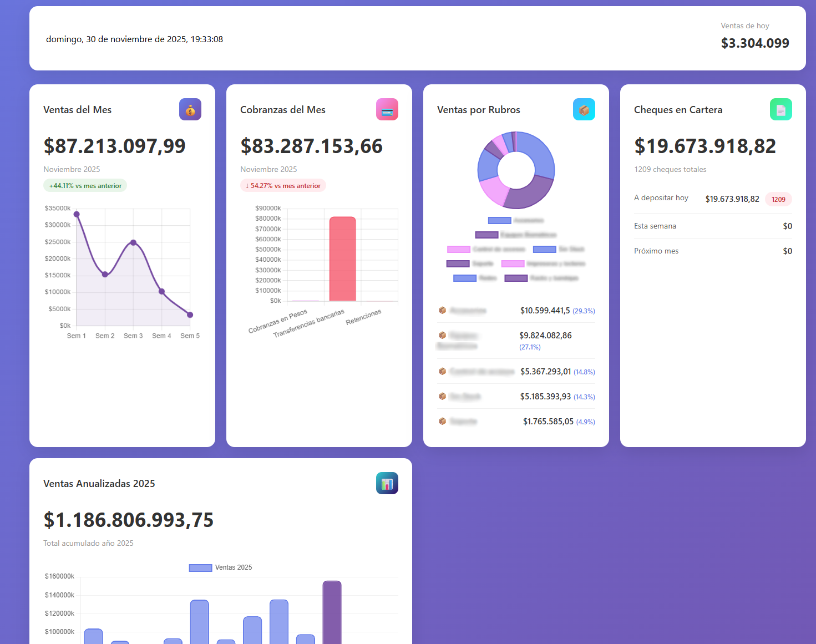Click the Ventas del Mes card title

click(x=78, y=110)
